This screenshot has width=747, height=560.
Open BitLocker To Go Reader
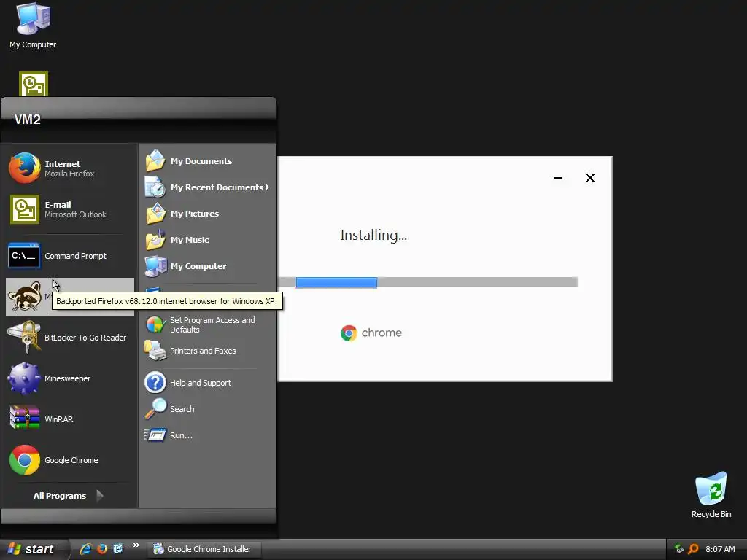[70, 337]
